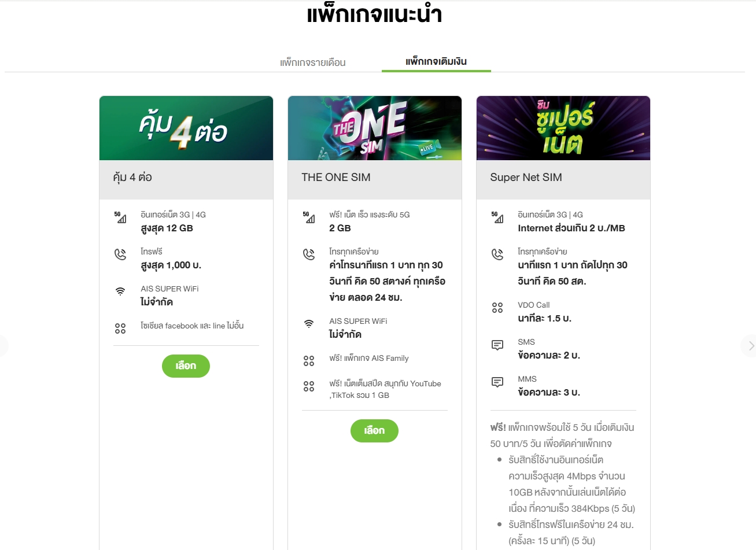Click the phone call icon beside โทรฟรี
756x550 pixels.
pyautogui.click(x=120, y=254)
